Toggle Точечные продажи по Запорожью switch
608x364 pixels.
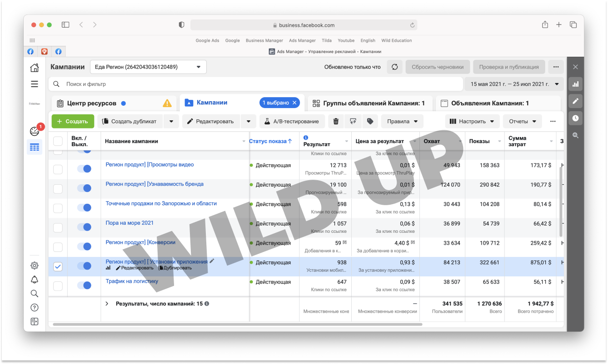84,208
